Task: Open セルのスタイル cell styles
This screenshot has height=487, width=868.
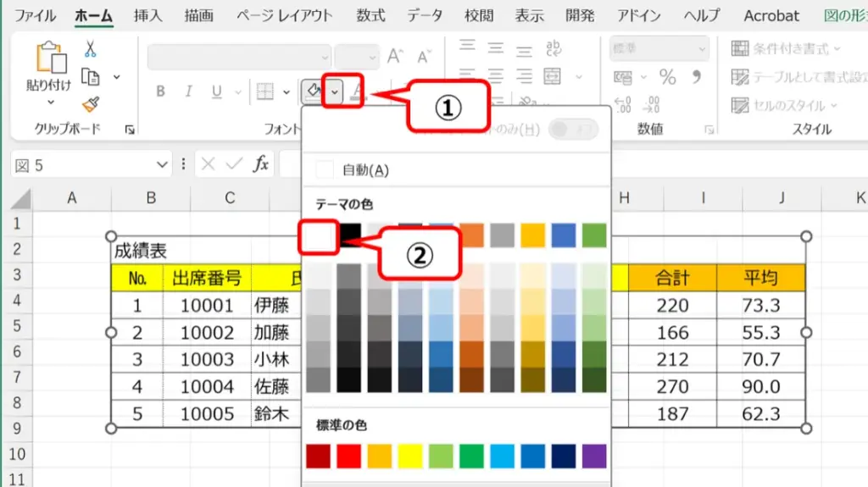Action: [784, 104]
